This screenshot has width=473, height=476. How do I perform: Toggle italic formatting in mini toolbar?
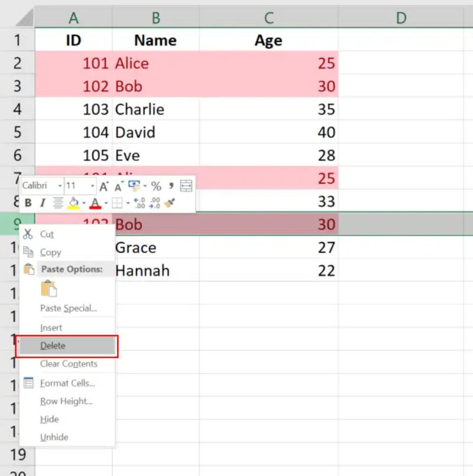click(43, 203)
